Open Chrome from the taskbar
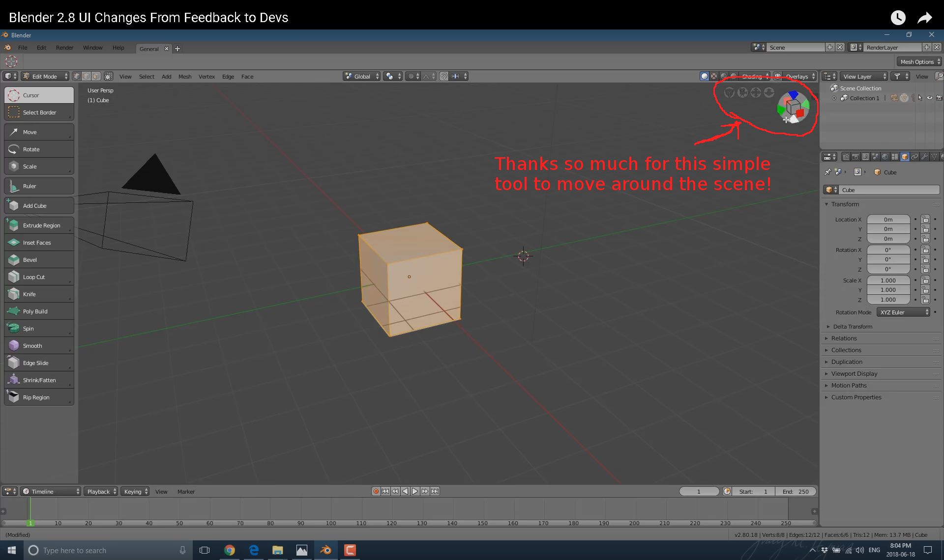 [x=230, y=550]
